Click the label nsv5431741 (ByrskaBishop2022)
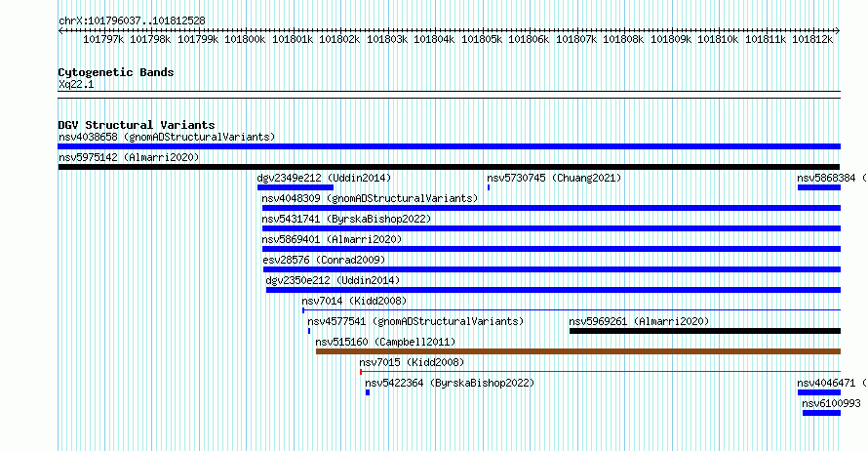Viewport: 868px width, 451px height. [x=346, y=219]
